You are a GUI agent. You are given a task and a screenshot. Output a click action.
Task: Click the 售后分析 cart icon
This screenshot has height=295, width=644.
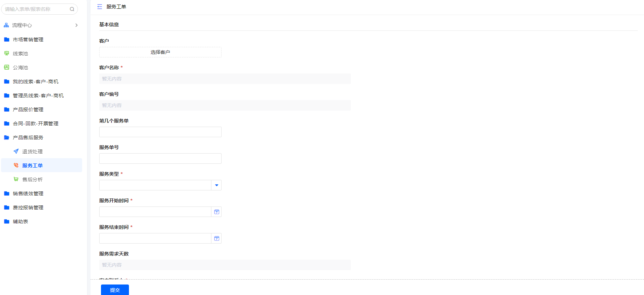(16, 179)
